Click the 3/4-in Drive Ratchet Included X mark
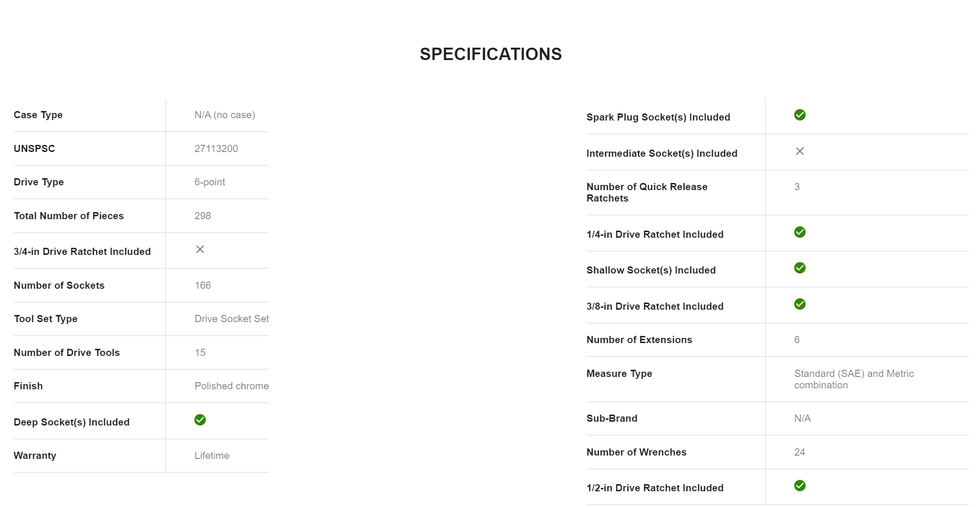 point(200,249)
